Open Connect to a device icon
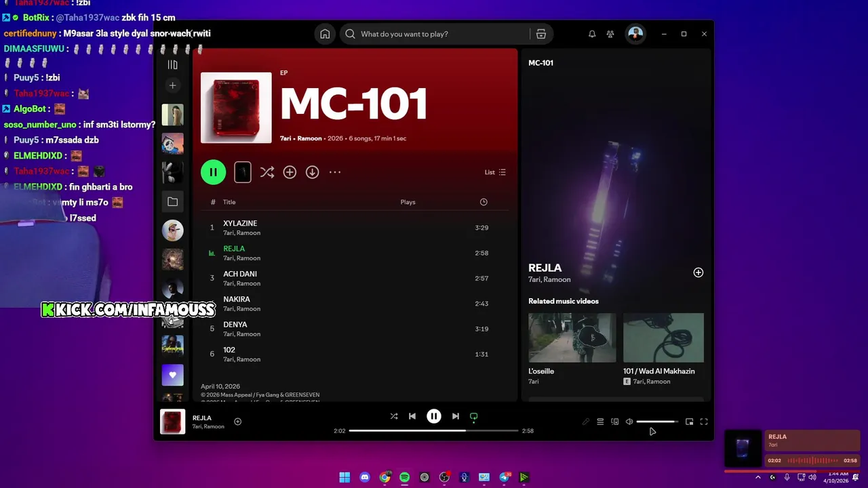Screen dimensions: 868x488 615,422
